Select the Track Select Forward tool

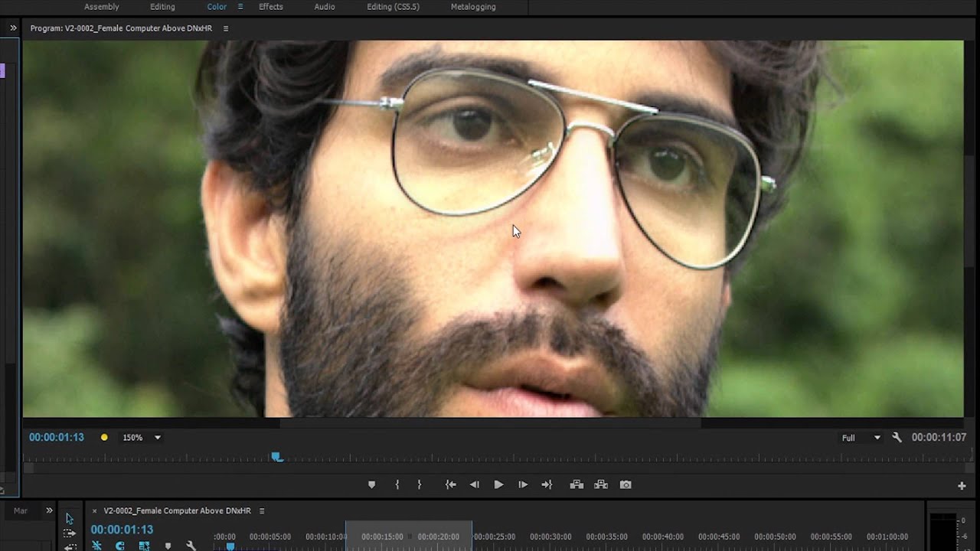(70, 533)
